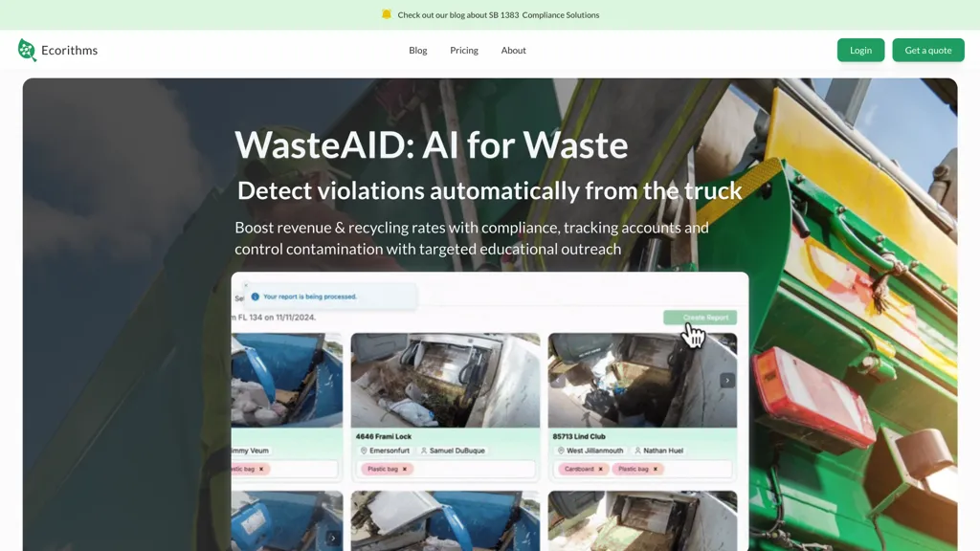
Task: Click the Nathan Huel name
Action: tap(663, 451)
